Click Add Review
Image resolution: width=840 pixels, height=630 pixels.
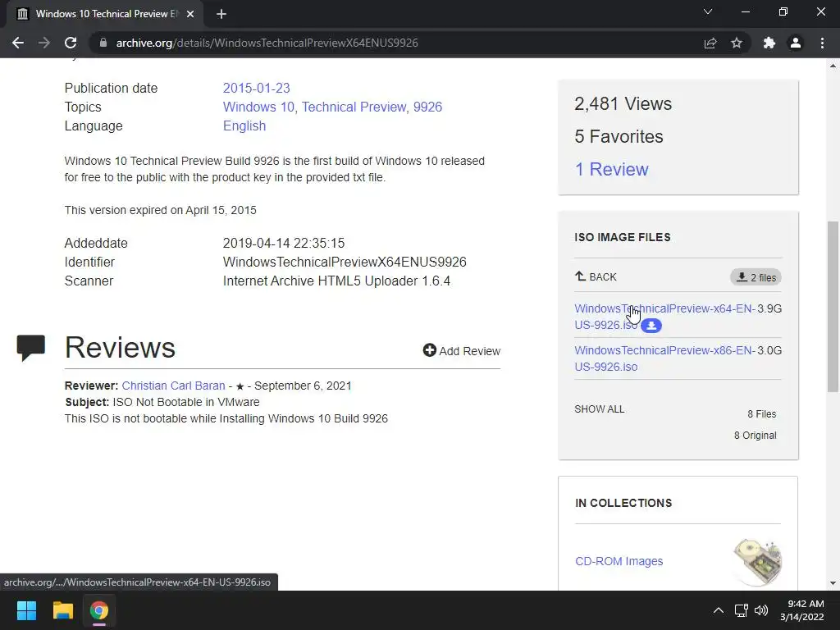coord(462,351)
